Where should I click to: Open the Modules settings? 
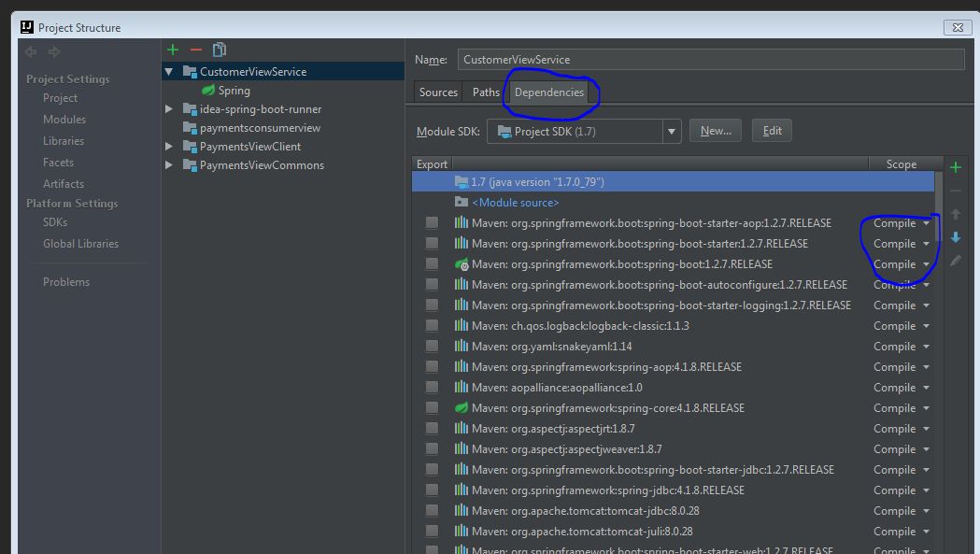point(64,120)
